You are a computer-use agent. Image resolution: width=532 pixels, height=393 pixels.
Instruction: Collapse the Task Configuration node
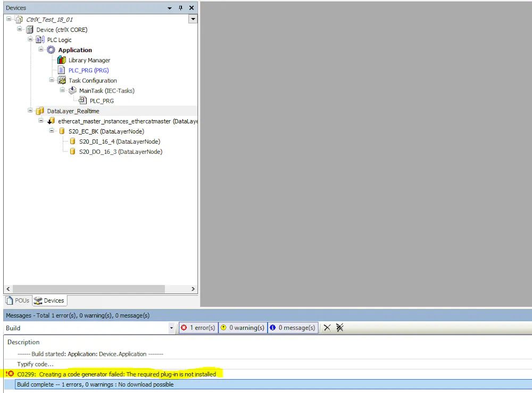tap(51, 80)
